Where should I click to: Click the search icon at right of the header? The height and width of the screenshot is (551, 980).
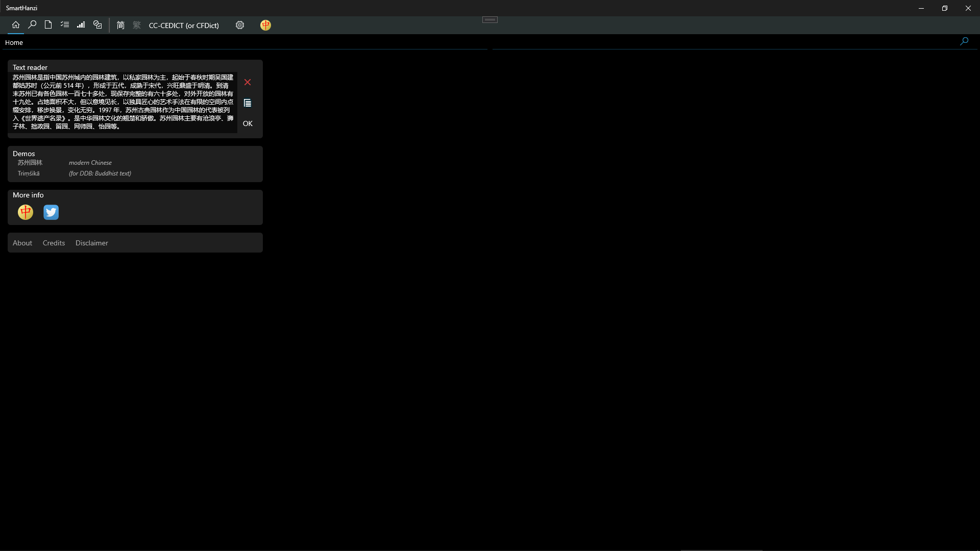pyautogui.click(x=964, y=41)
